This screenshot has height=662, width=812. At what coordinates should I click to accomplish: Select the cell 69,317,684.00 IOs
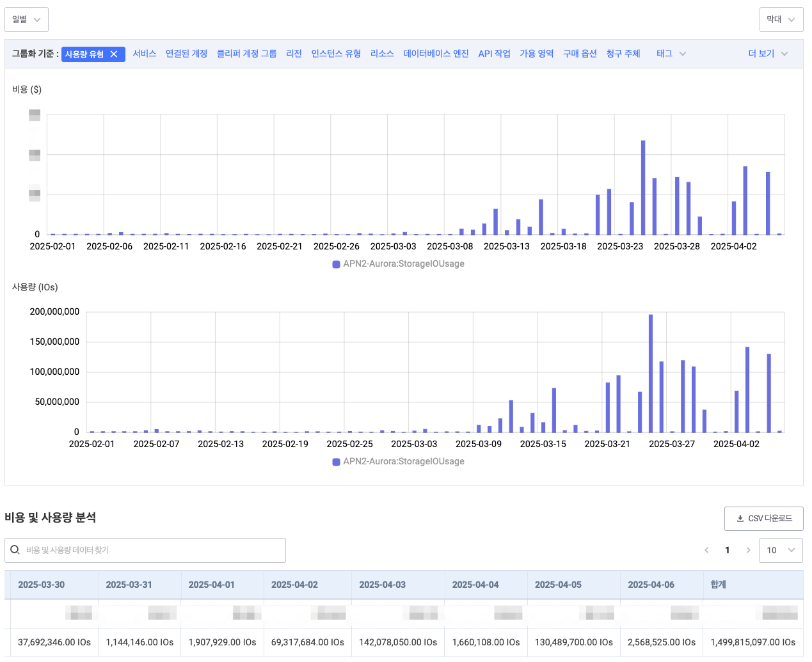(x=308, y=642)
